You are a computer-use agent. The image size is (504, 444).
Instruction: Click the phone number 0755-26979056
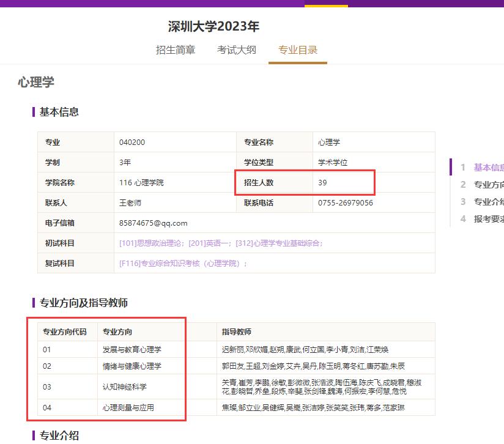346,203
